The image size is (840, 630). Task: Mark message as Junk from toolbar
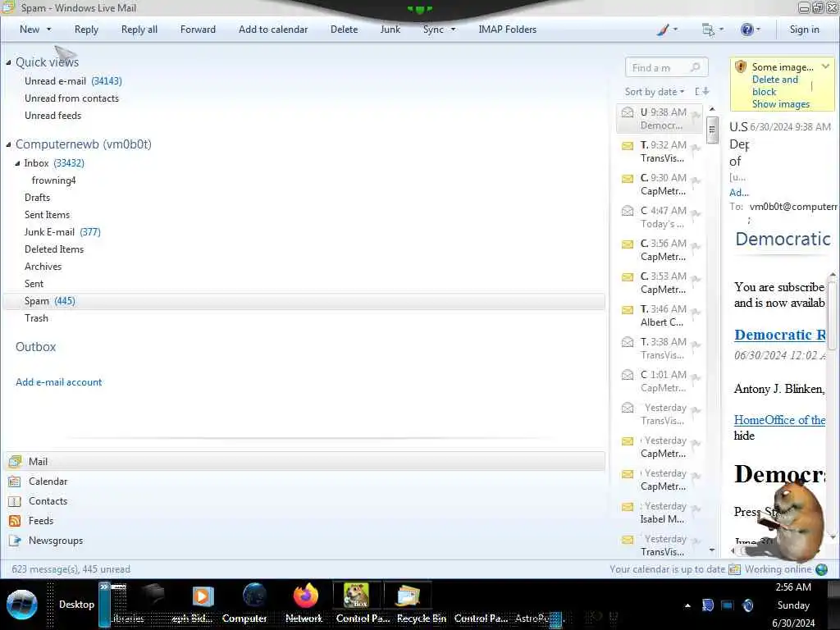[390, 30]
